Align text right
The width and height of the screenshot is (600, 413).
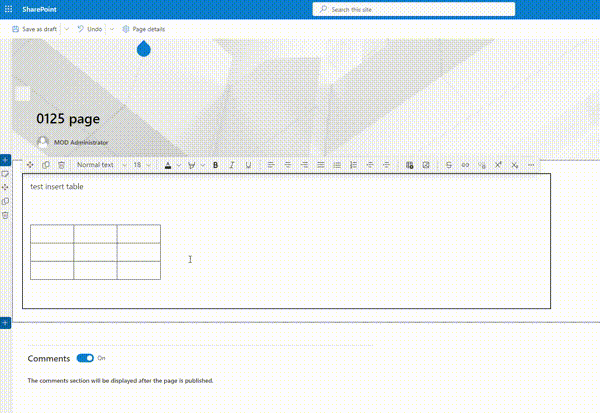pyautogui.click(x=304, y=165)
